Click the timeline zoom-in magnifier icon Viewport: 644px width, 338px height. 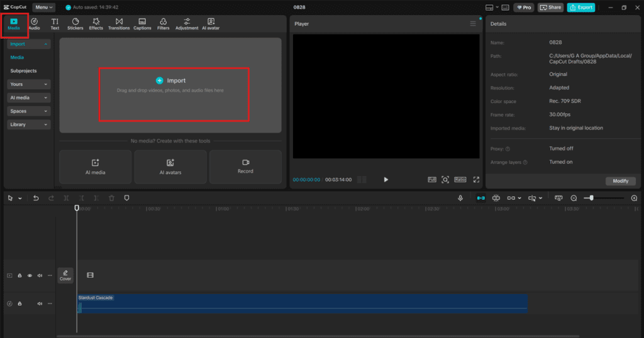pyautogui.click(x=634, y=198)
